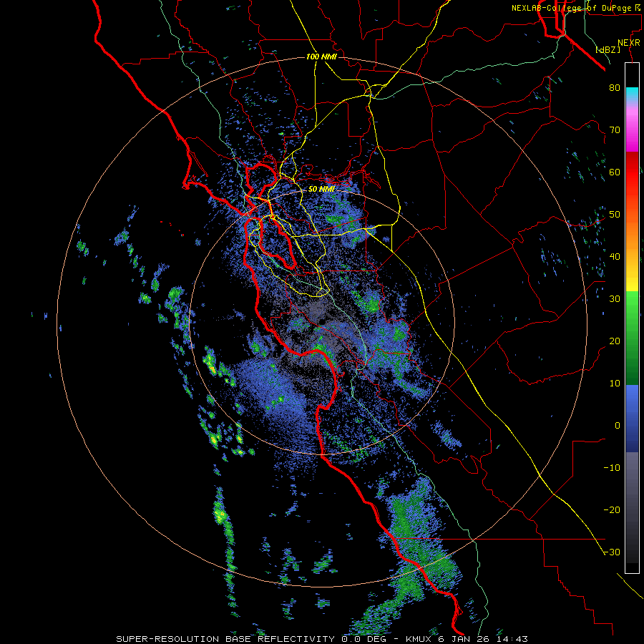The height and width of the screenshot is (644, 644).
Task: Click the -10 value on the dBZ scale
Action: pyautogui.click(x=612, y=468)
